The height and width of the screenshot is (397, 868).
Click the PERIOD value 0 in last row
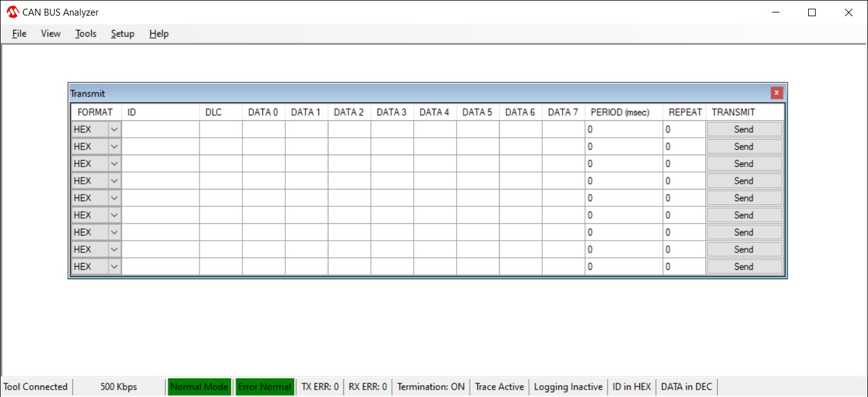click(x=624, y=267)
